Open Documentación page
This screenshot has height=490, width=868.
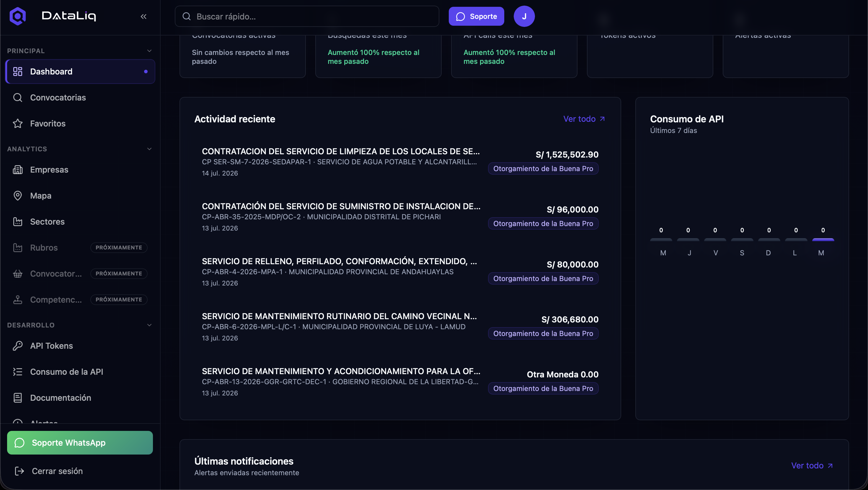(80, 397)
